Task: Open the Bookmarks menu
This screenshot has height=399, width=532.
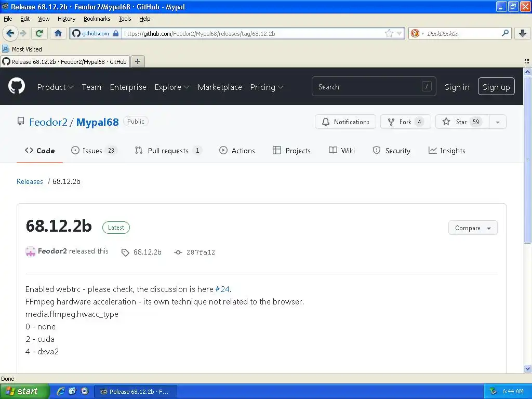Action: tap(97, 19)
